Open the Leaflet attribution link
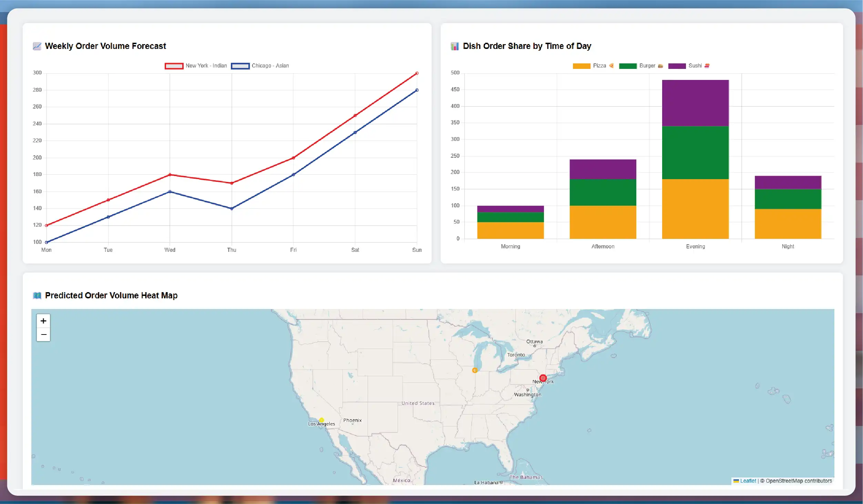 click(x=748, y=481)
